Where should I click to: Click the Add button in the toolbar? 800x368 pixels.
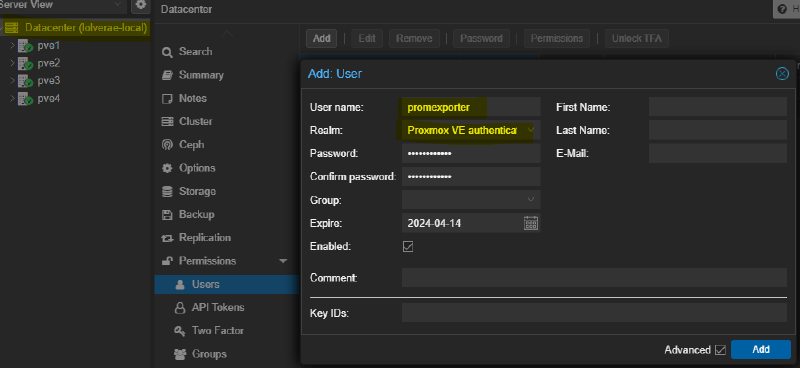tap(321, 38)
